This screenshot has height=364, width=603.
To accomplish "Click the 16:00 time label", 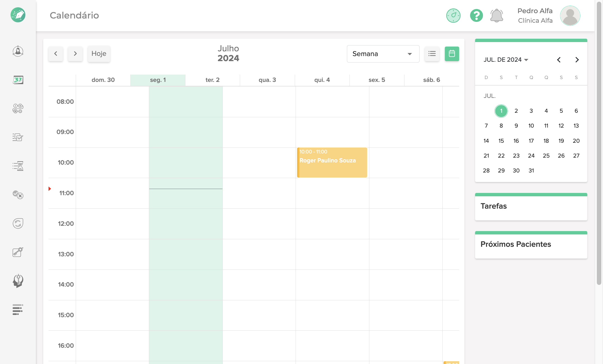I will click(66, 345).
